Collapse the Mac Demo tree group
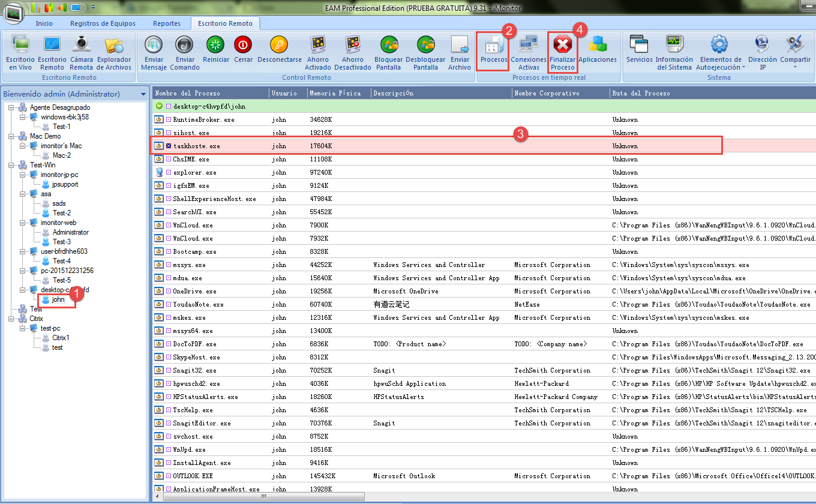 [x=11, y=136]
